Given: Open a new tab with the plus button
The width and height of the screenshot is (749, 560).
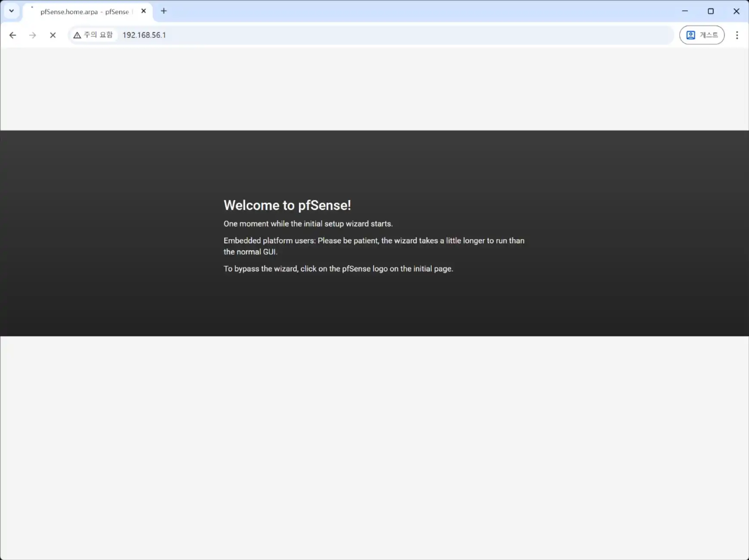Looking at the screenshot, I should pyautogui.click(x=164, y=11).
